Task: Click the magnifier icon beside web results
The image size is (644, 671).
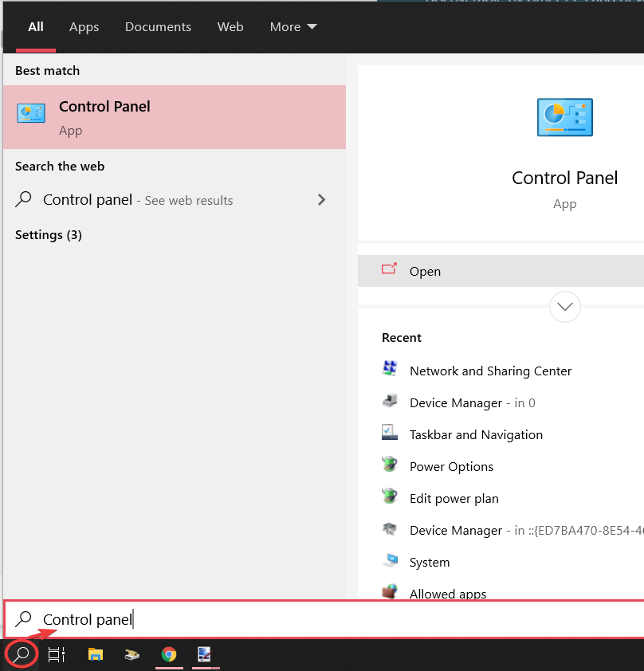Action: pos(24,199)
